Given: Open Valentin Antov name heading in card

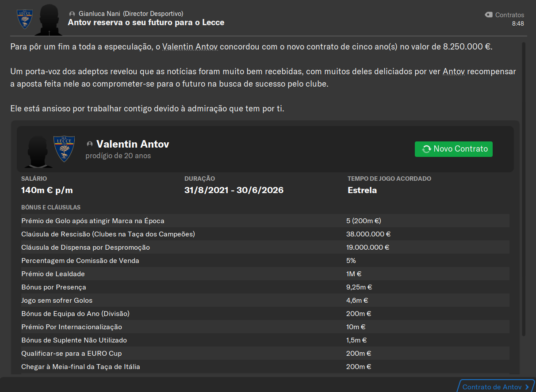Looking at the screenshot, I should (133, 144).
